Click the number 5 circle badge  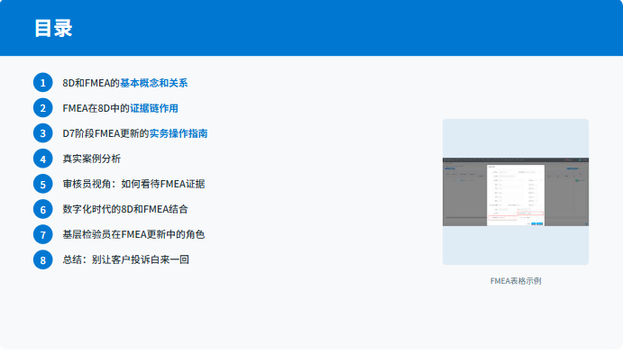43,184
